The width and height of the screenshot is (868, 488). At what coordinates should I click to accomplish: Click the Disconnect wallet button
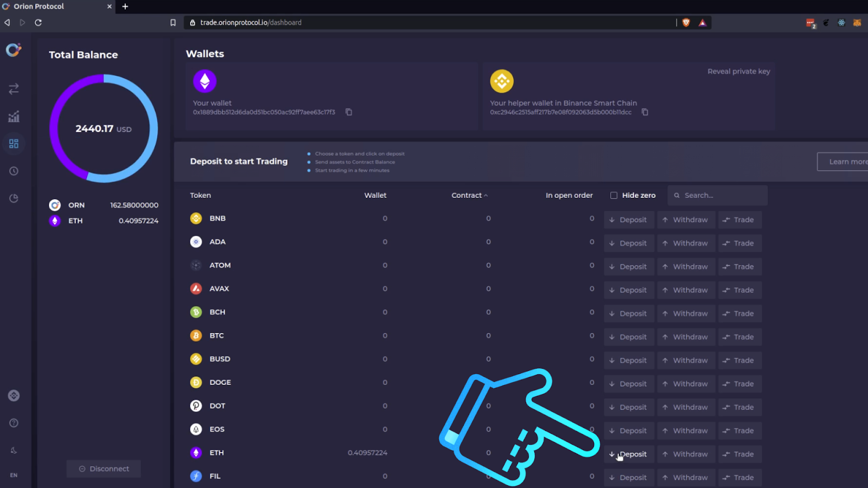click(104, 469)
